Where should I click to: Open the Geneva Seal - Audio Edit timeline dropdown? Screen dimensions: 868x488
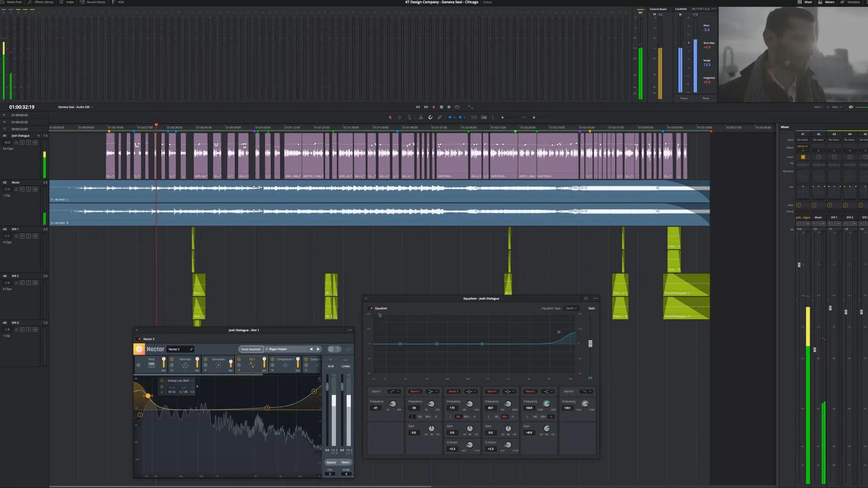tap(76, 107)
